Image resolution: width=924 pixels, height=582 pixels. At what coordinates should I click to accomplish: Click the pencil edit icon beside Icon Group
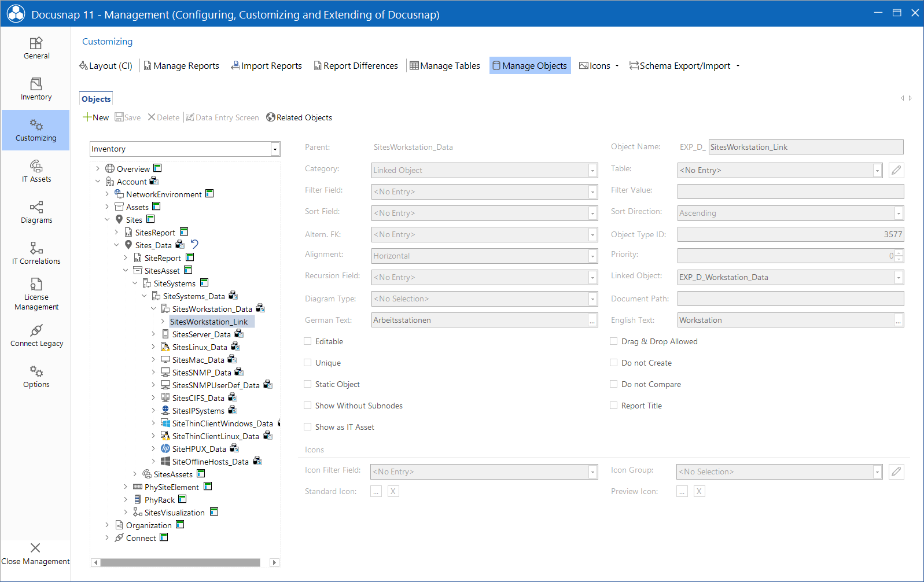click(x=896, y=472)
